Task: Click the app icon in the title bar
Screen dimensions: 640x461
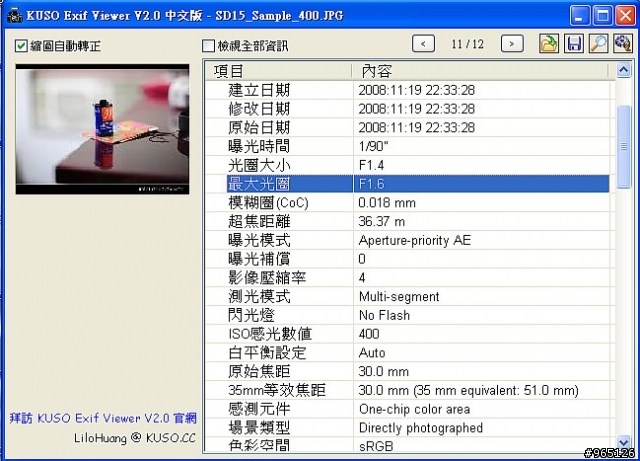Action: [15, 16]
